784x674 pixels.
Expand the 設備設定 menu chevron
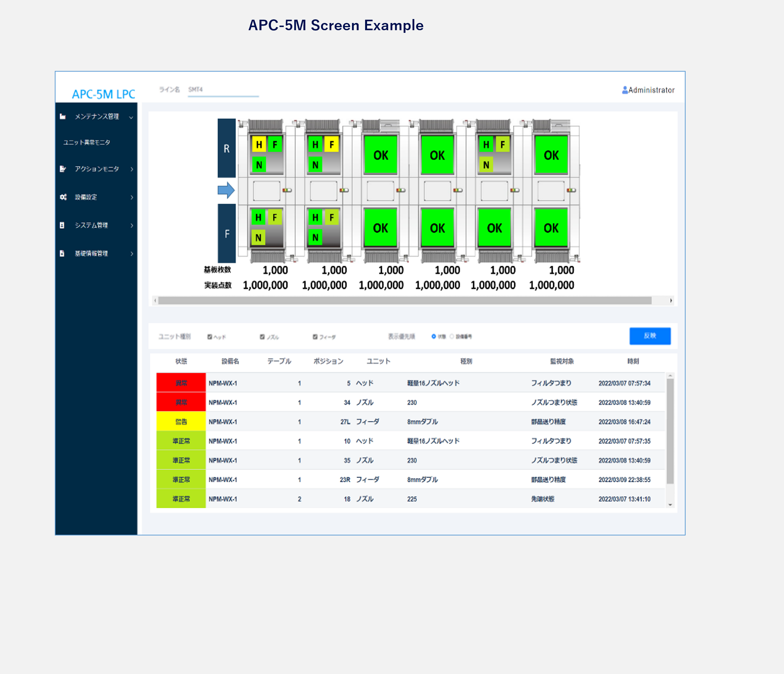coord(132,197)
